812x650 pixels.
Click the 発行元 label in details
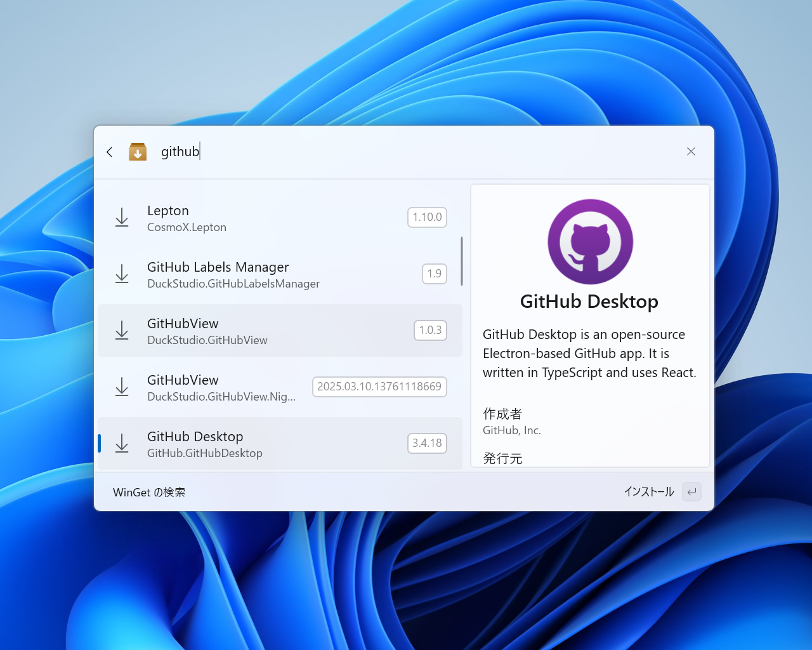point(502,458)
